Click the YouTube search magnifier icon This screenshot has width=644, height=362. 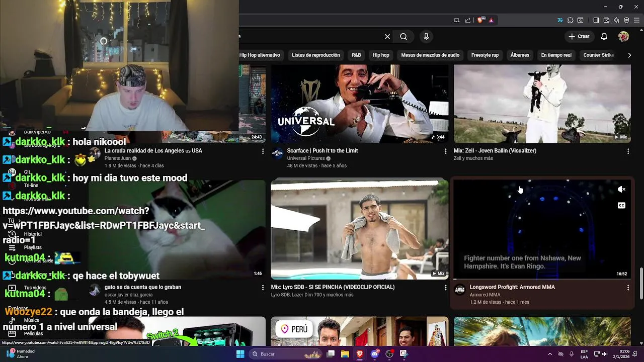(404, 37)
